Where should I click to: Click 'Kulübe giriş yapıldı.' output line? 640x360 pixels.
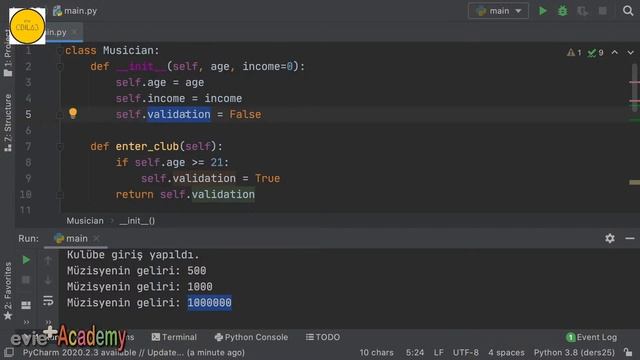pos(133,255)
